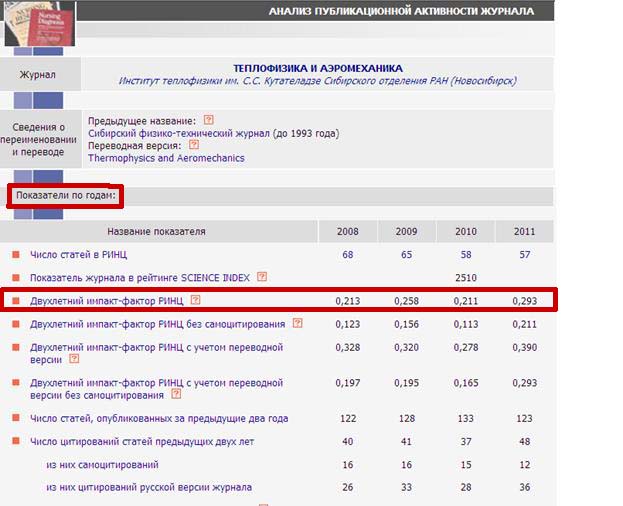Open 'Thermophysics and Aeromechanics' link
Screen dimensions: 623x506
point(166,158)
